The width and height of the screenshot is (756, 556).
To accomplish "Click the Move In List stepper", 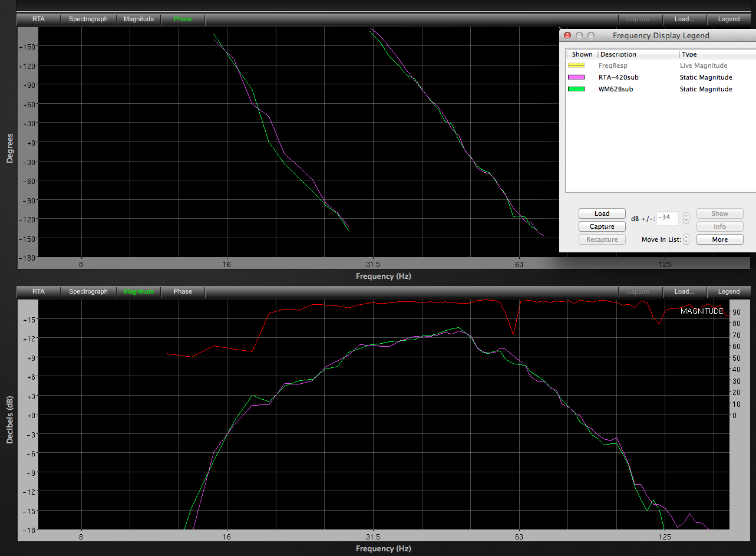I will click(686, 239).
